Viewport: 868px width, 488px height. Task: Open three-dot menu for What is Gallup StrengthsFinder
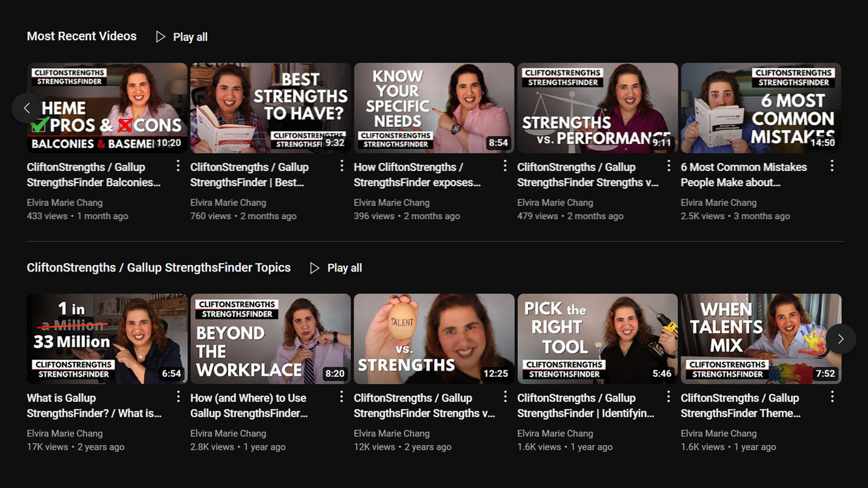click(x=178, y=397)
